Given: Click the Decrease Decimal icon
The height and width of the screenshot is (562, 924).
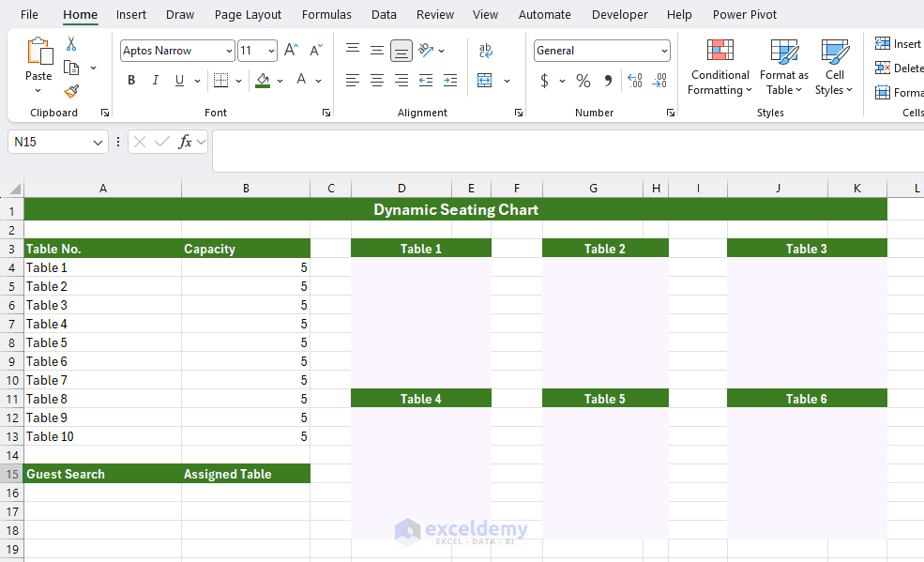Looking at the screenshot, I should [x=659, y=80].
